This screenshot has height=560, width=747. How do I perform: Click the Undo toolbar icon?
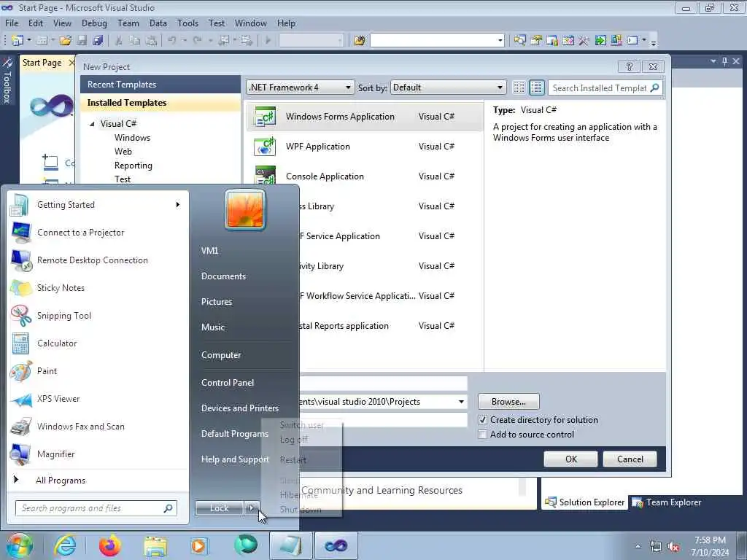pos(172,41)
